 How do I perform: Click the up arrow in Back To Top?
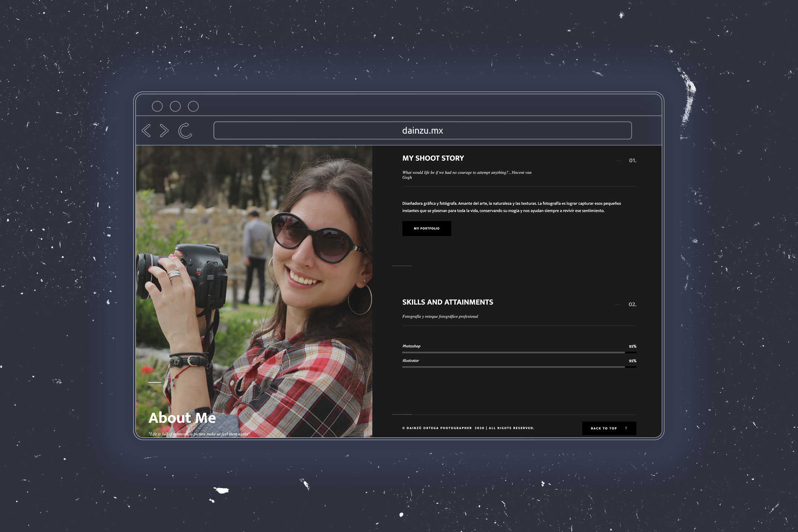626,428
